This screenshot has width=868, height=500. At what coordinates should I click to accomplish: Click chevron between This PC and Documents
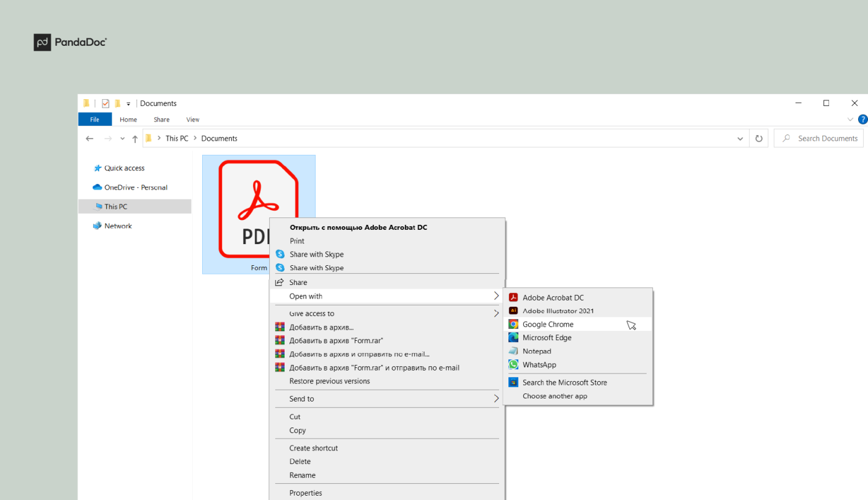(x=195, y=139)
